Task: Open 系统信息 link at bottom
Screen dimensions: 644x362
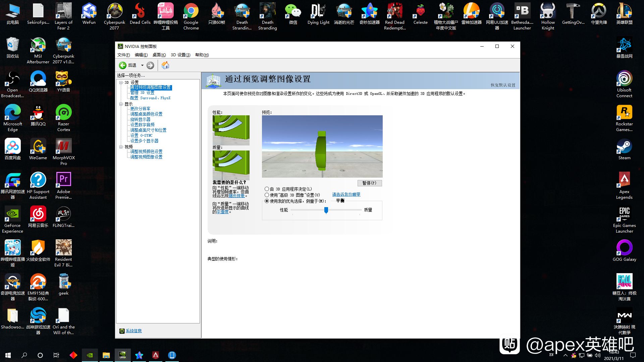Action: pyautogui.click(x=133, y=331)
